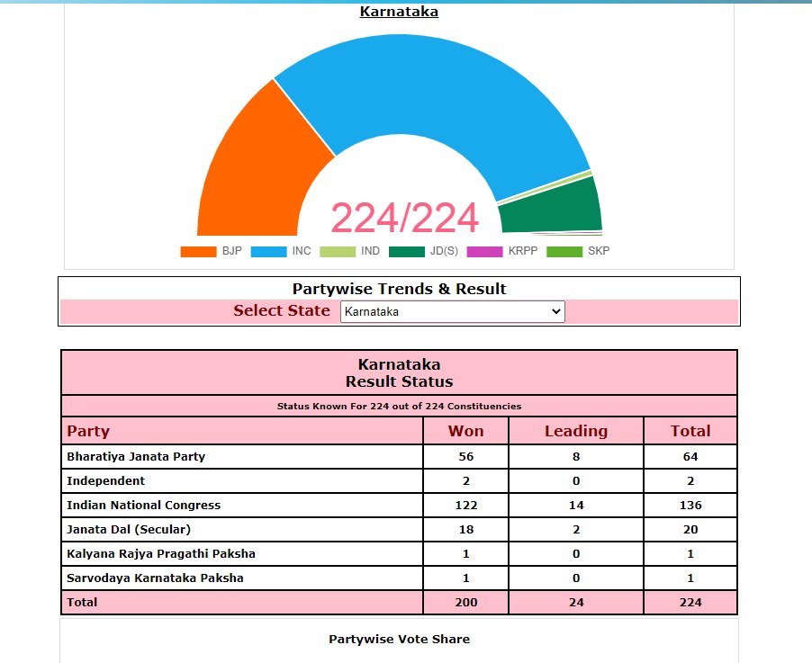
Task: Click the BJP legend label
Action: tap(232, 251)
